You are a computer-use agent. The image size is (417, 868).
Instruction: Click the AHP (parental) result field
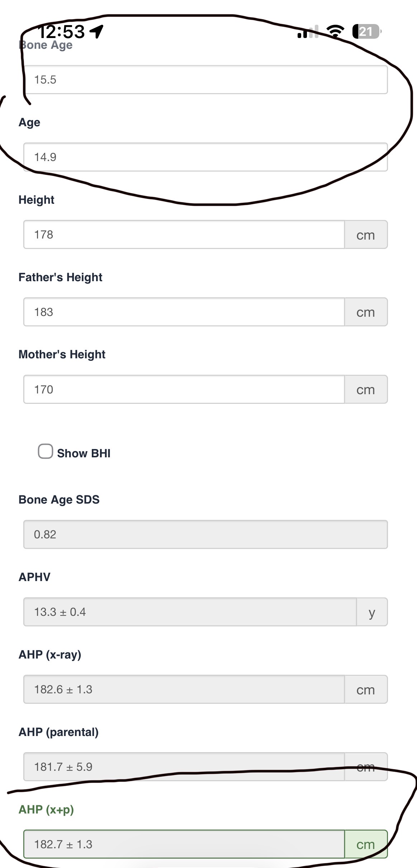(x=184, y=767)
